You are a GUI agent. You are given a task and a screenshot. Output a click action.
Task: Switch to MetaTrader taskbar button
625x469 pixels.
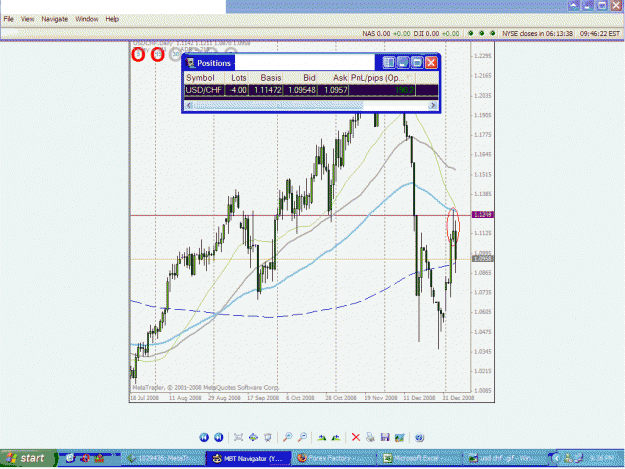click(163, 459)
